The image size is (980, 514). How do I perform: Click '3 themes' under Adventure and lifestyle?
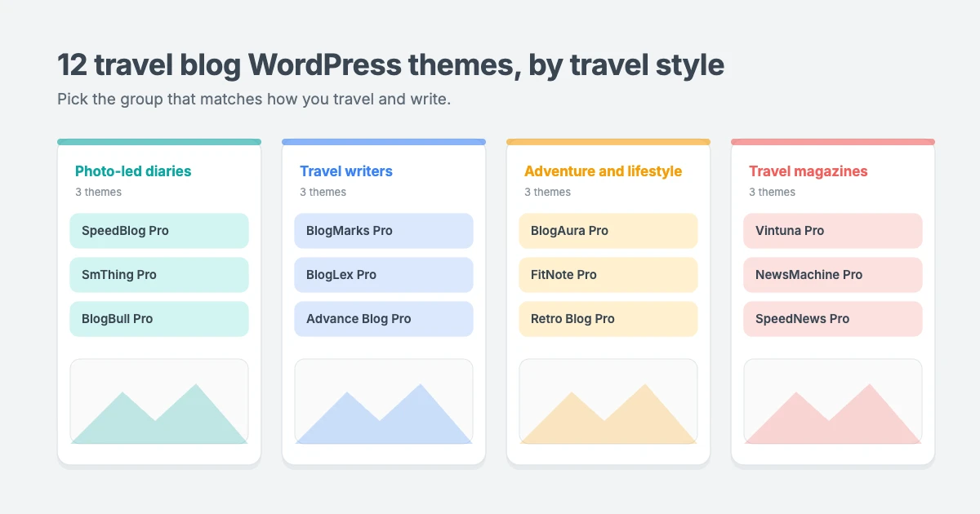pyautogui.click(x=547, y=192)
